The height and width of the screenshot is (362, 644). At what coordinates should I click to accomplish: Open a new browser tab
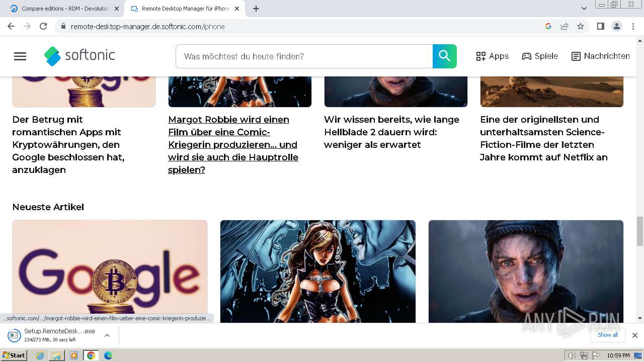point(256,9)
